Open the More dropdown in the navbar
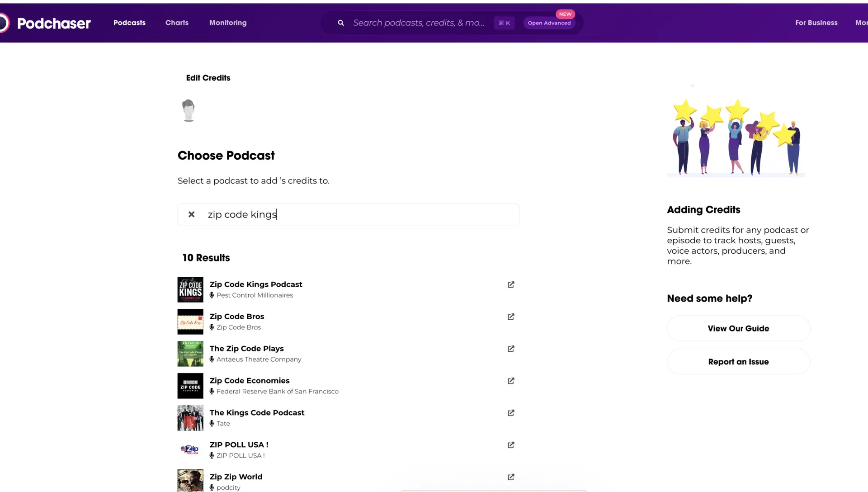Image resolution: width=868 pixels, height=492 pixels. (861, 23)
